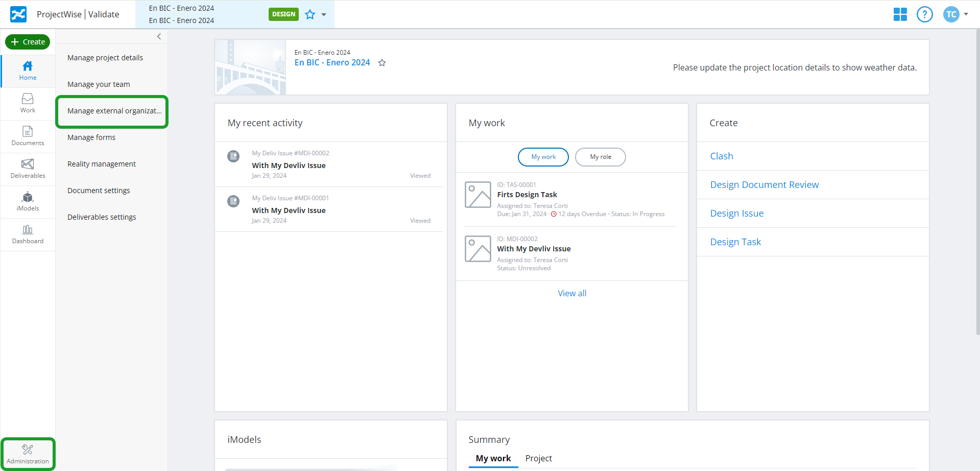Image resolution: width=980 pixels, height=471 pixels.
Task: Create a Clash item
Action: (x=722, y=156)
